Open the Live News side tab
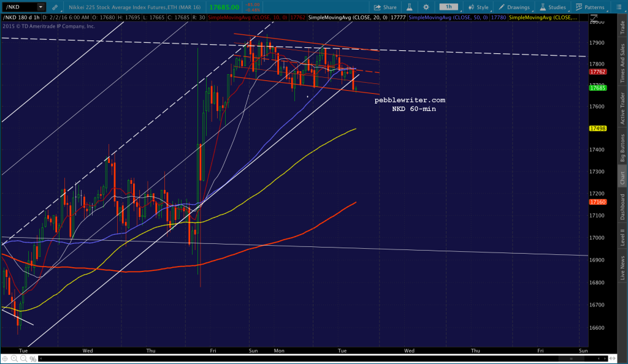This screenshot has width=628, height=364. tap(622, 267)
